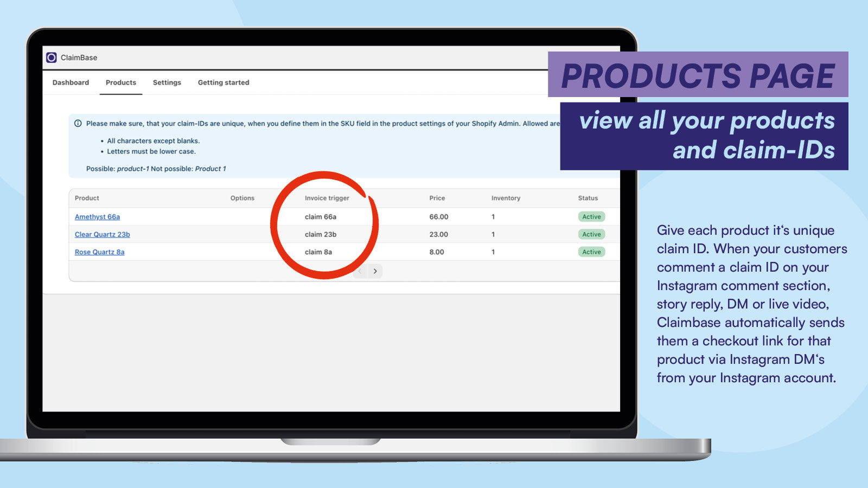Click the Inventory column header
Image resolution: width=868 pixels, height=488 pixels.
coord(506,198)
